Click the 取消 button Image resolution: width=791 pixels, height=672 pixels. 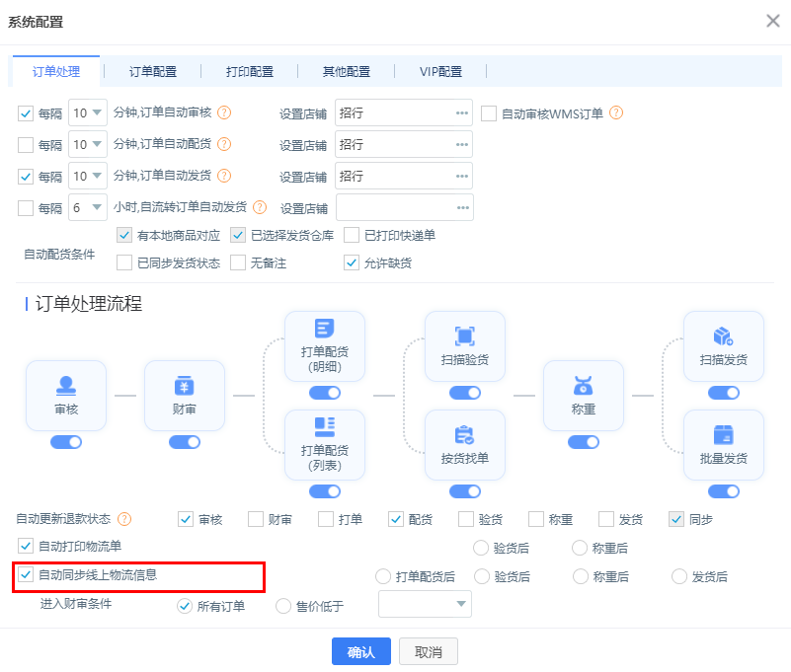pos(429,651)
